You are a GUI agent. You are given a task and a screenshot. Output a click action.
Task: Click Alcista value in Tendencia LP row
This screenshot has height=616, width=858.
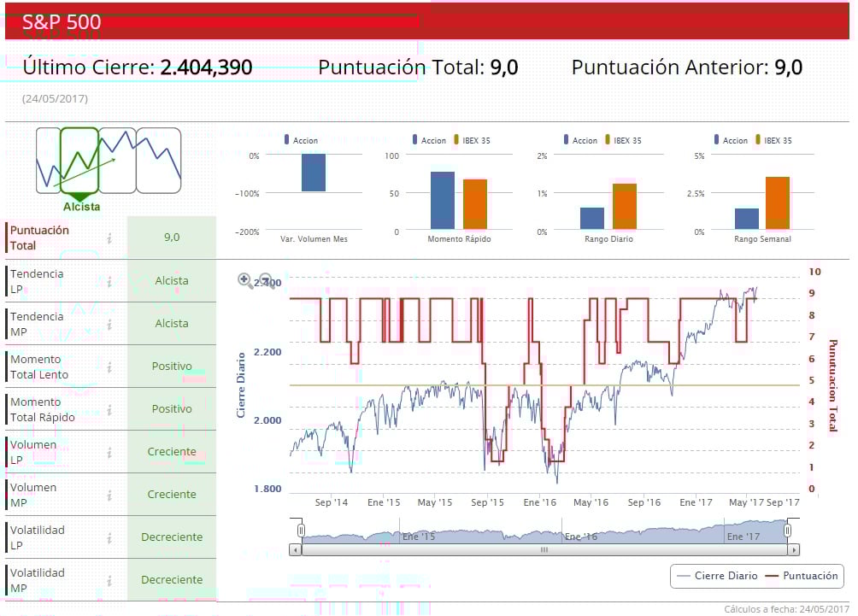[x=172, y=280]
